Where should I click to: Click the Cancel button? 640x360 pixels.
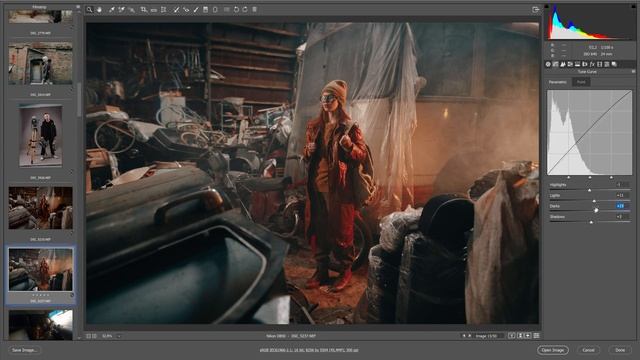pos(588,350)
